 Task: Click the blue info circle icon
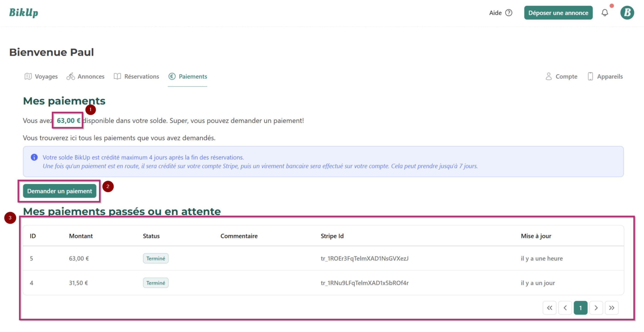pyautogui.click(x=34, y=157)
